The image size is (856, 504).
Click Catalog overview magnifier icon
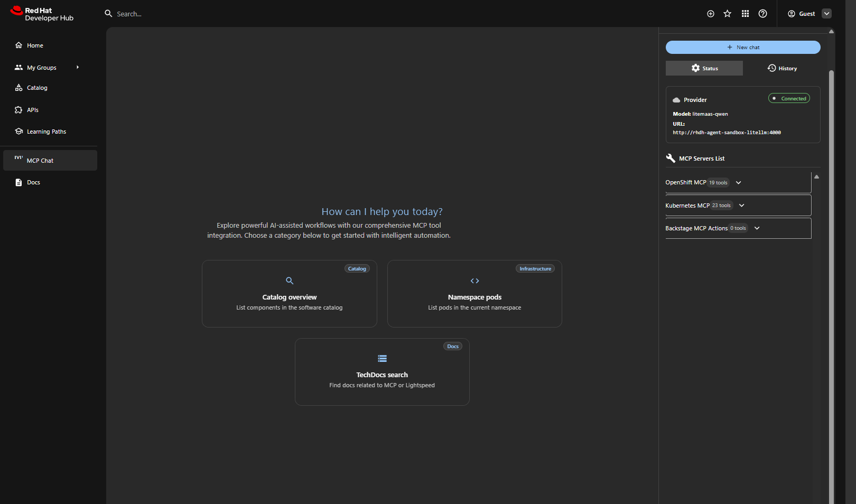tap(290, 281)
